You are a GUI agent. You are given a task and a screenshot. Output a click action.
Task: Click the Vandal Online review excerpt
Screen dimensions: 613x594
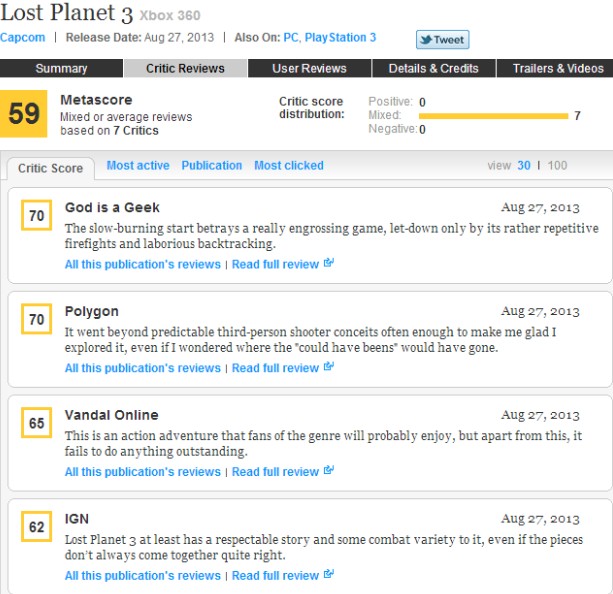click(x=323, y=443)
